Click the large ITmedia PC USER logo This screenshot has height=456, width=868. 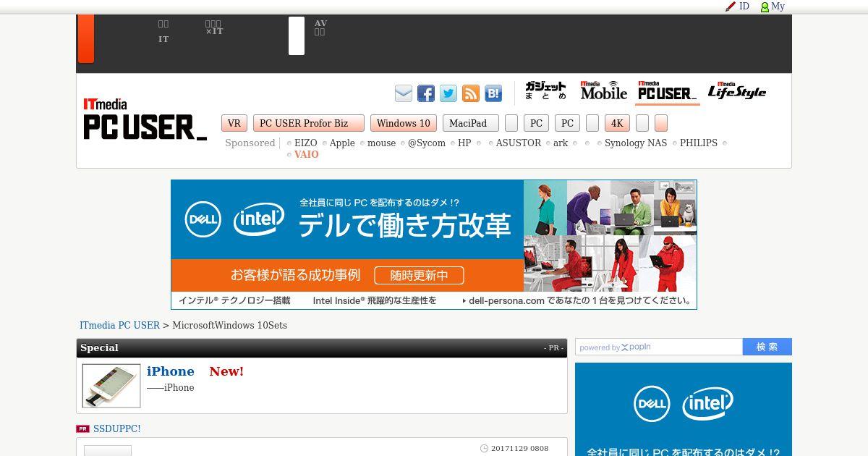click(145, 119)
